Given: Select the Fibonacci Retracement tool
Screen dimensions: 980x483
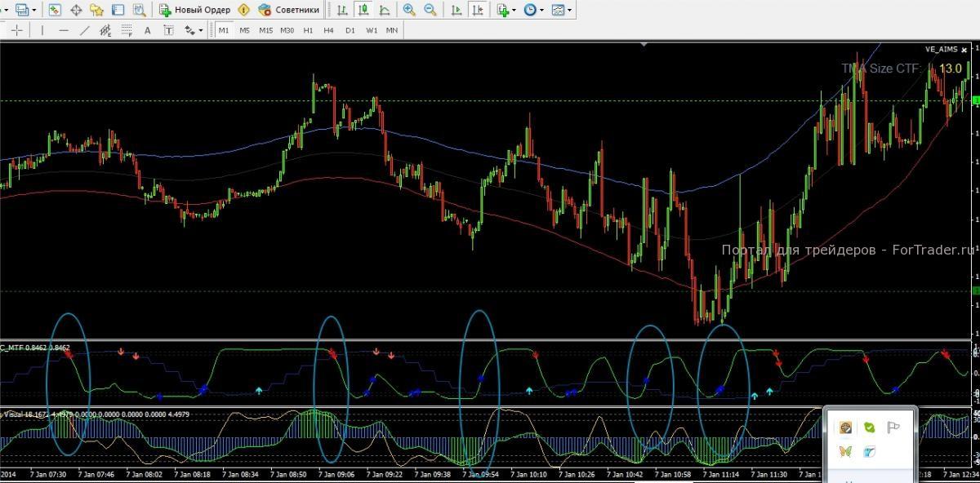Looking at the screenshot, I should coord(127,30).
